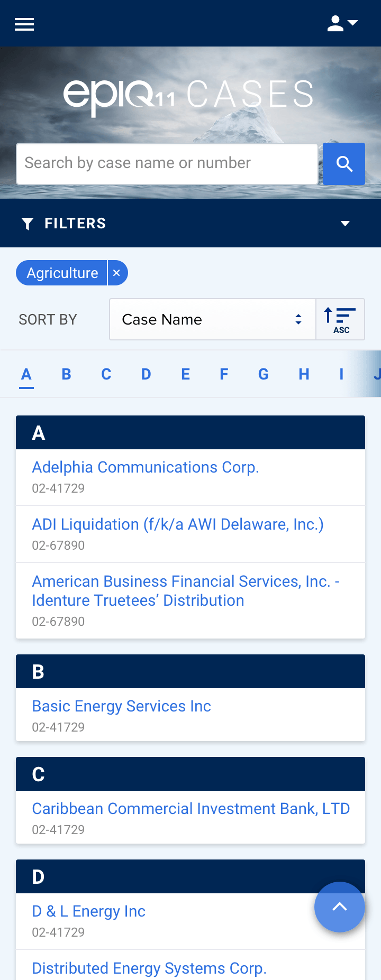Toggle ascending sort order button
Screen dimensions: 381x980
(x=340, y=319)
